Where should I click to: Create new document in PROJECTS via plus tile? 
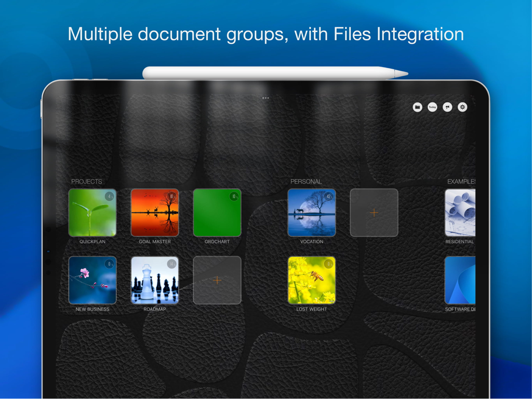[x=217, y=280]
